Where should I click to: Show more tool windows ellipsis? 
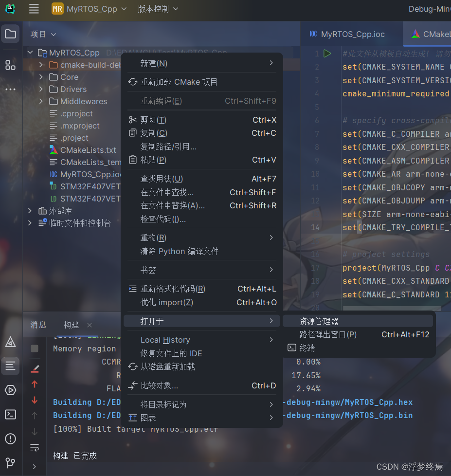pyautogui.click(x=11, y=89)
